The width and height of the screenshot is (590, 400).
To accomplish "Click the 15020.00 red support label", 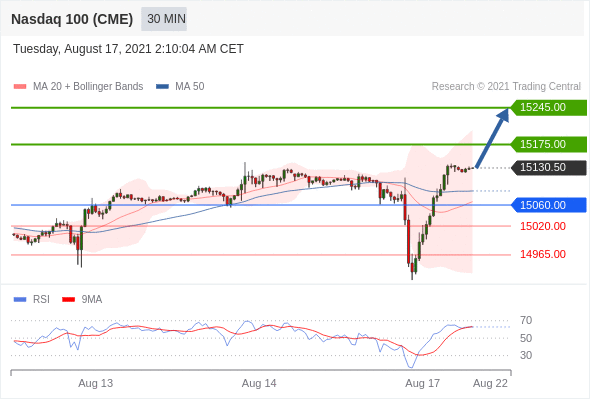I will click(x=543, y=226).
